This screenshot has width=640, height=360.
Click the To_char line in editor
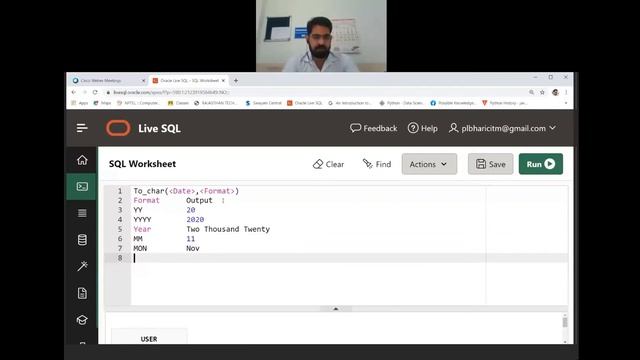(x=186, y=191)
